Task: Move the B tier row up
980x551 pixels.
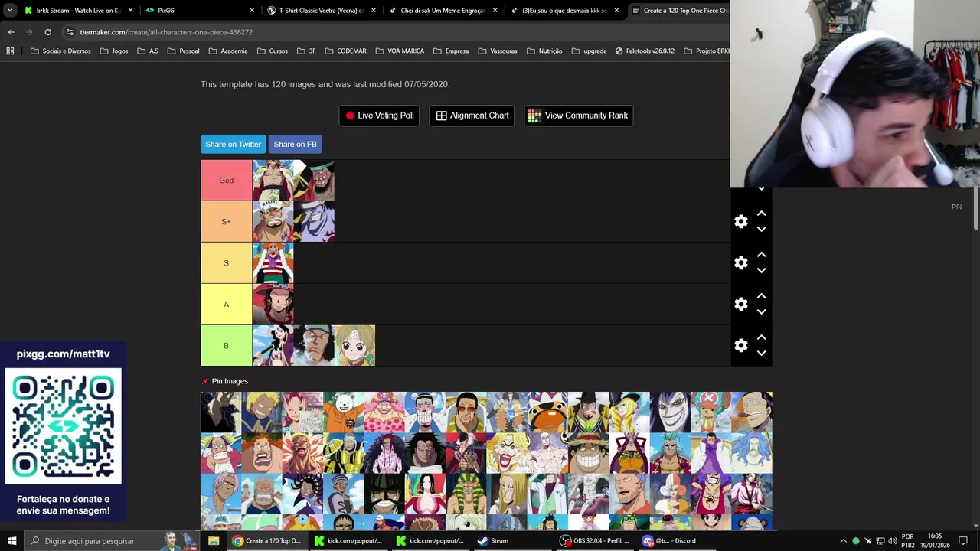Action: tap(761, 337)
